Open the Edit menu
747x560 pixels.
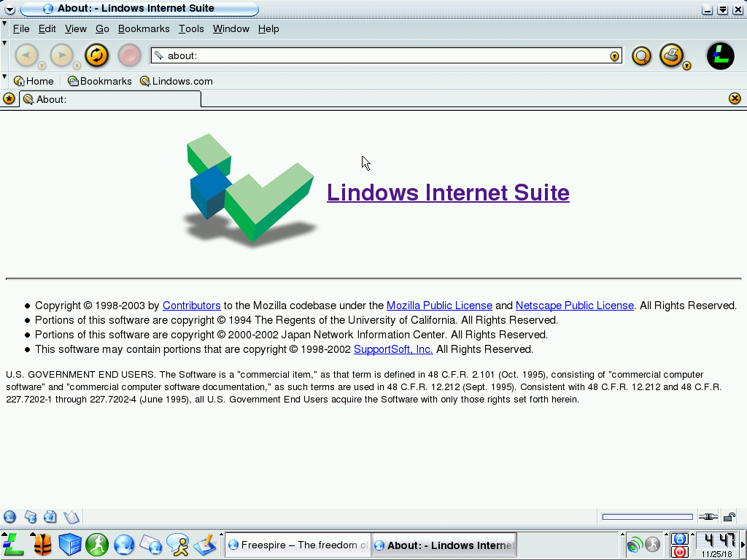point(47,28)
